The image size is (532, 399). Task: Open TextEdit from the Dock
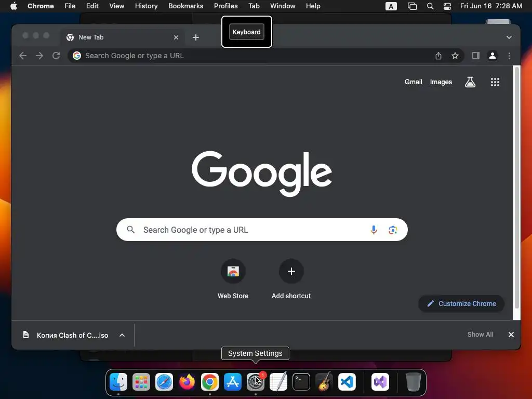(278, 382)
